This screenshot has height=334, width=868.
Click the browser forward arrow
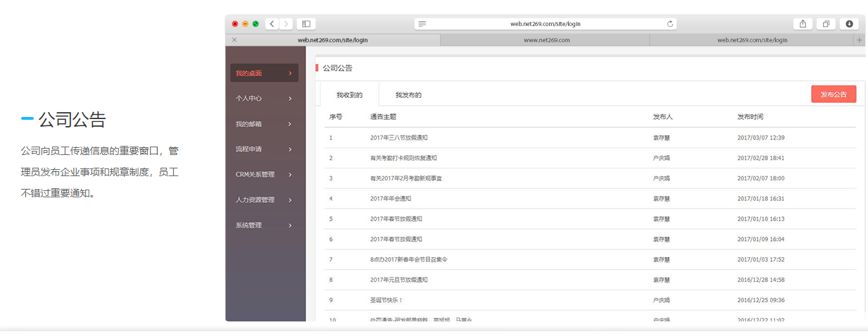coord(286,23)
